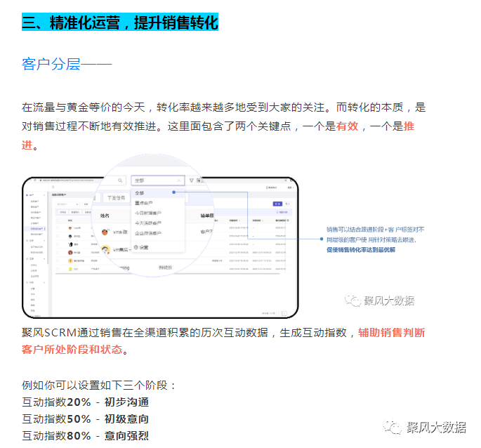Click the 输单原 column header
Viewport: 481px width, 448px height.
(x=207, y=216)
